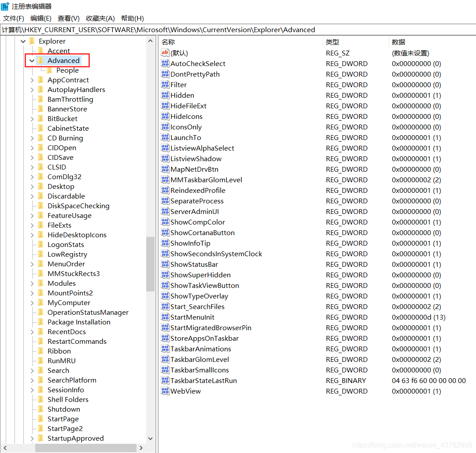
Task: Click the FileExts folder icon
Action: (x=41, y=225)
